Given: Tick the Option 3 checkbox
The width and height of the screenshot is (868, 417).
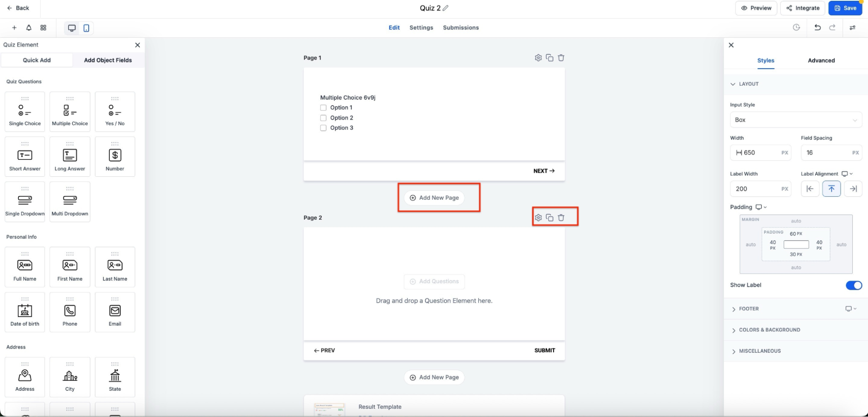Looking at the screenshot, I should point(323,128).
